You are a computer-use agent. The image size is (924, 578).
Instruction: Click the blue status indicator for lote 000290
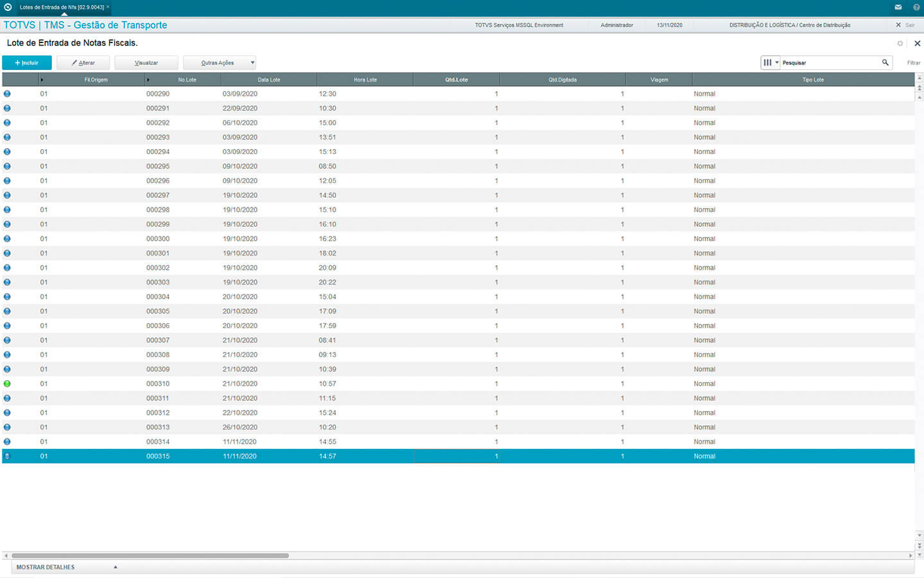[x=7, y=94]
